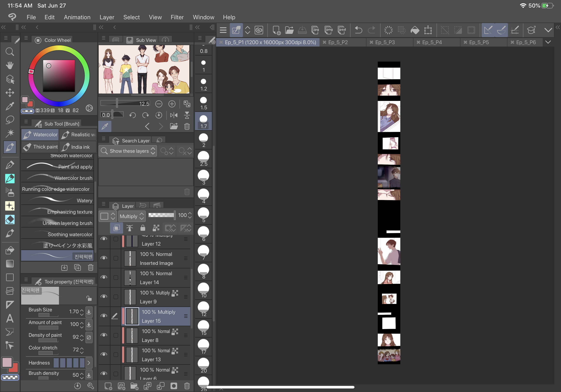
Task: Export as JPG from command bar
Action: (x=315, y=30)
